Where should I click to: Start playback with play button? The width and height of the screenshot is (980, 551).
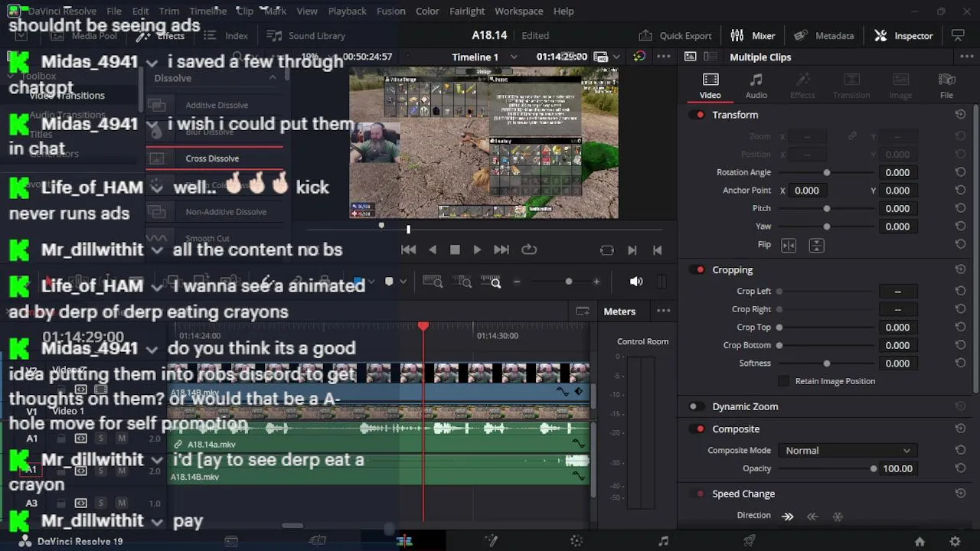(x=477, y=249)
